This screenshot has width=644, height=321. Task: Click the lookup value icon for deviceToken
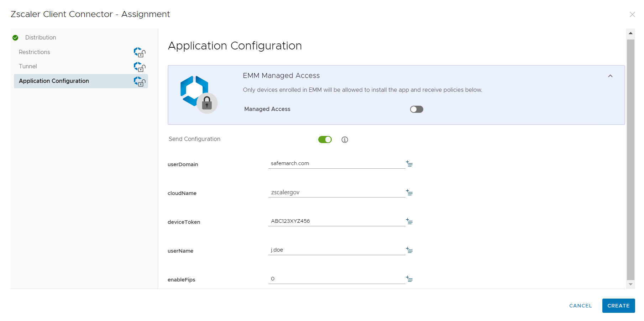point(409,221)
